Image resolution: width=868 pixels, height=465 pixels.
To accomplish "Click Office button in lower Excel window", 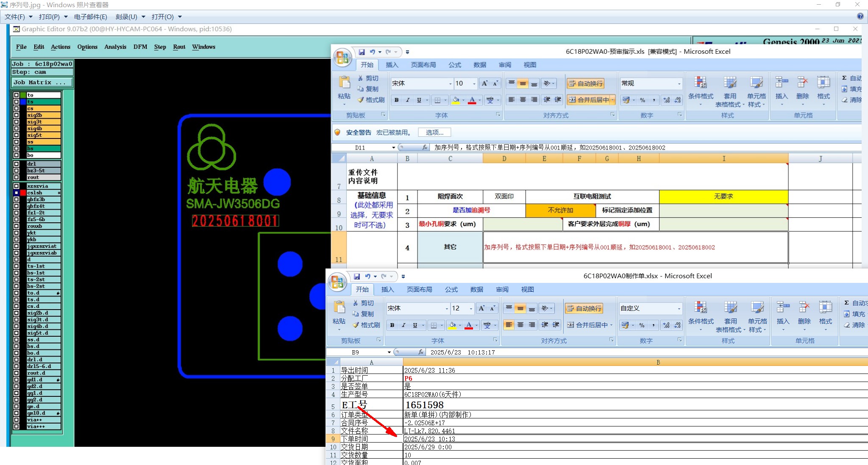I will point(338,282).
